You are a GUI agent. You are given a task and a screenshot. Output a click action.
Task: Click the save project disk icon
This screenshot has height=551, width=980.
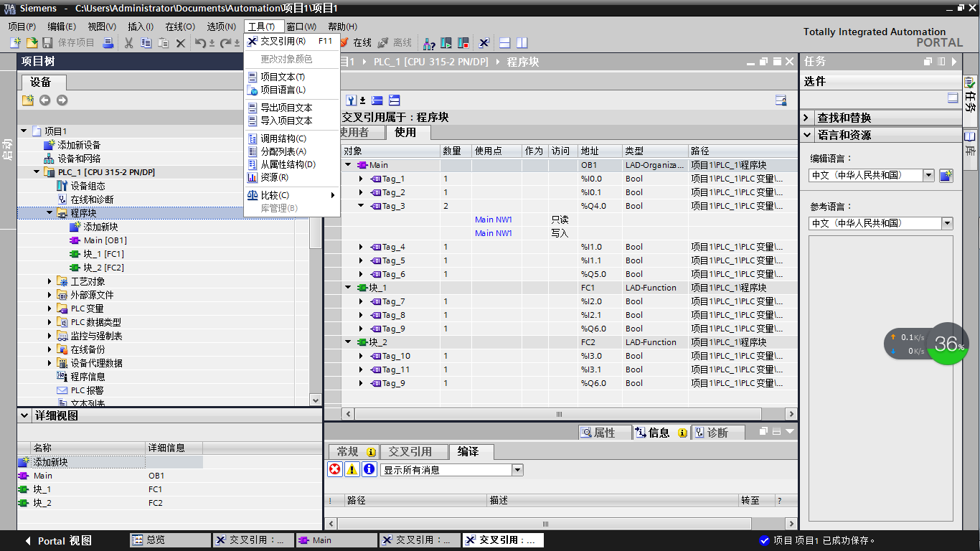point(47,43)
